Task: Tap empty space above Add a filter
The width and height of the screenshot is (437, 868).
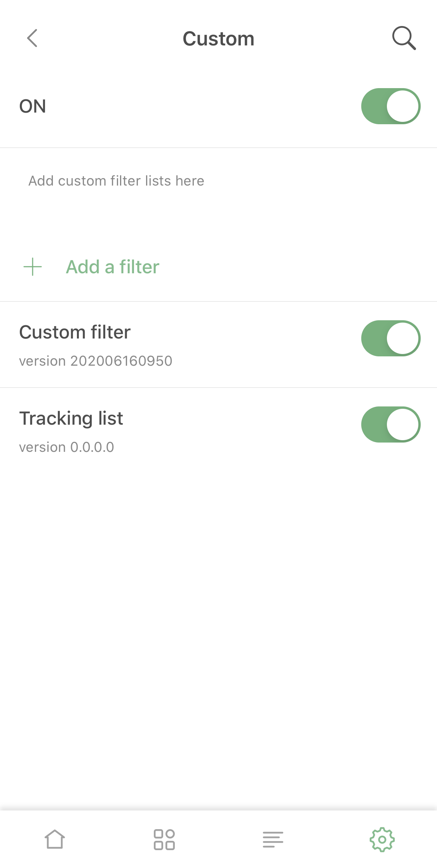Action: click(x=218, y=221)
